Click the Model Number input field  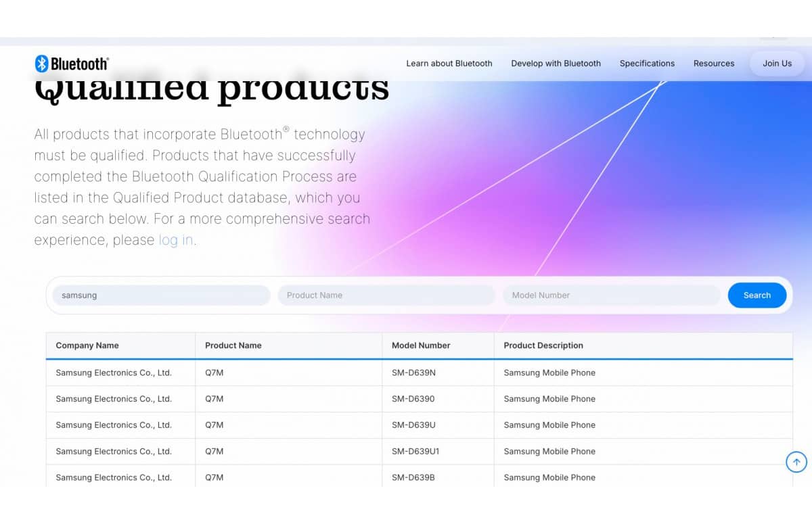pos(611,295)
